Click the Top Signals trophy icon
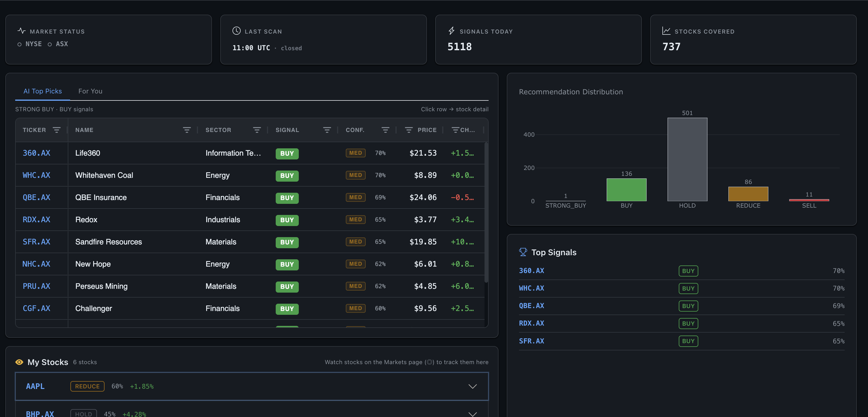Viewport: 868px width, 417px height. [x=523, y=252]
